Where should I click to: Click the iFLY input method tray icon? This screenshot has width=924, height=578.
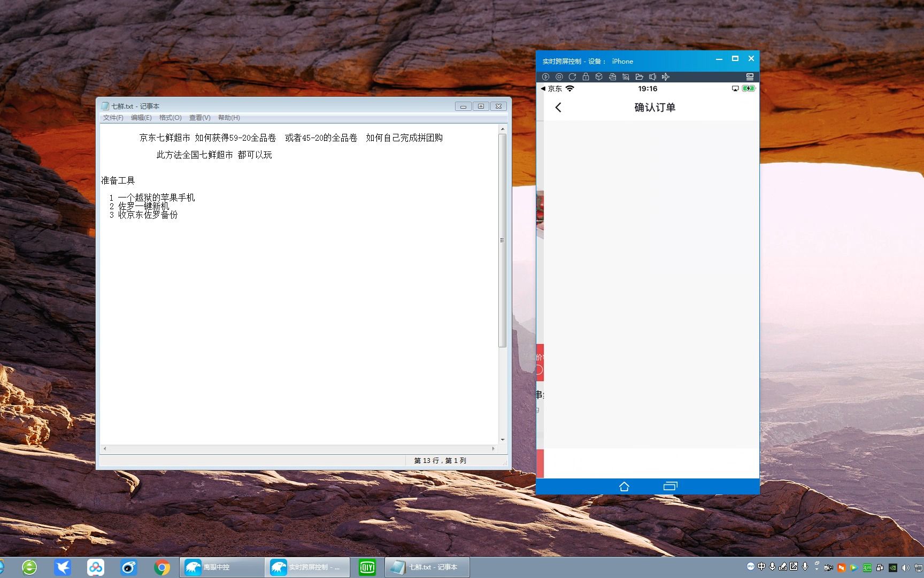point(751,566)
